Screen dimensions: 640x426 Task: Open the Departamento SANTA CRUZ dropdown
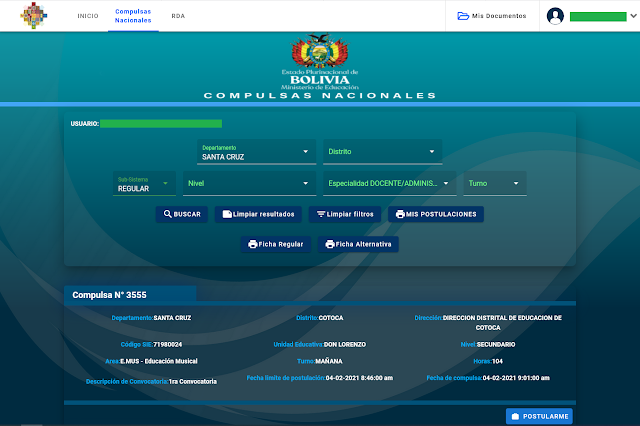point(256,152)
